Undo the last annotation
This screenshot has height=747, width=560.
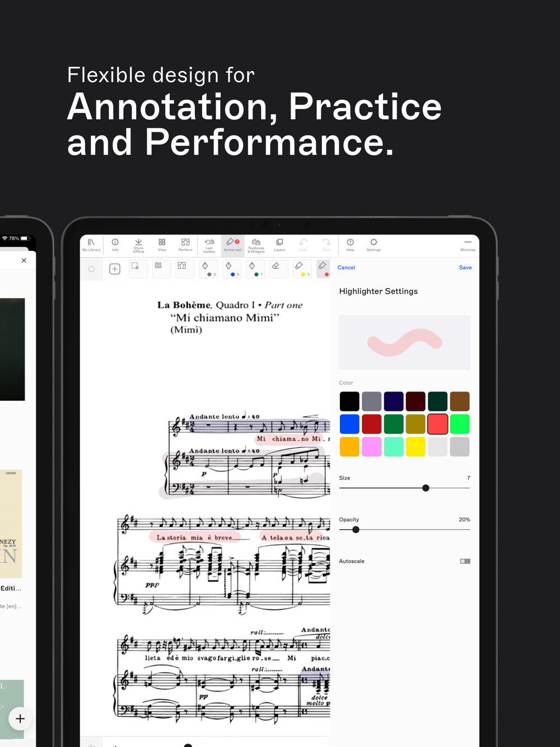tap(303, 245)
